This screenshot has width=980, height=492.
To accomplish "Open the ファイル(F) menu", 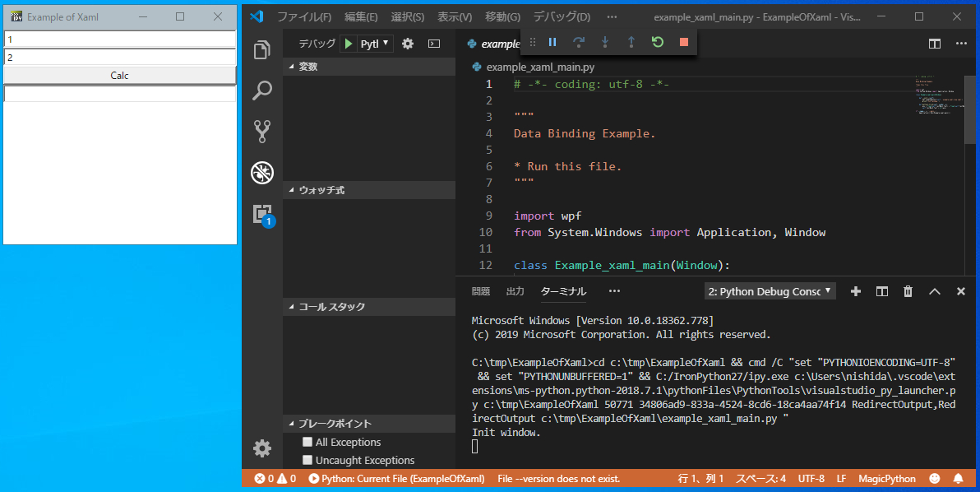I will (x=303, y=17).
